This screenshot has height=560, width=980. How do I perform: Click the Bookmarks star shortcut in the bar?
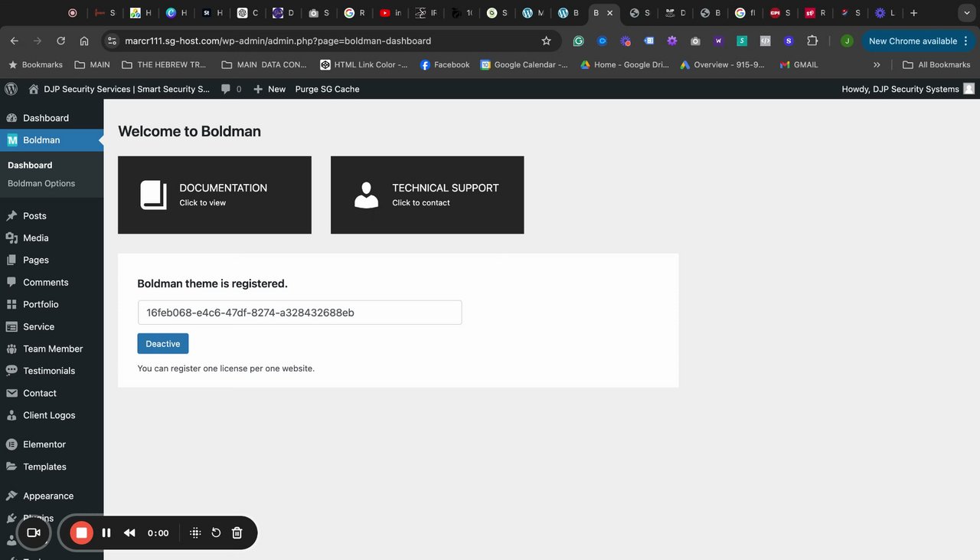(x=35, y=65)
